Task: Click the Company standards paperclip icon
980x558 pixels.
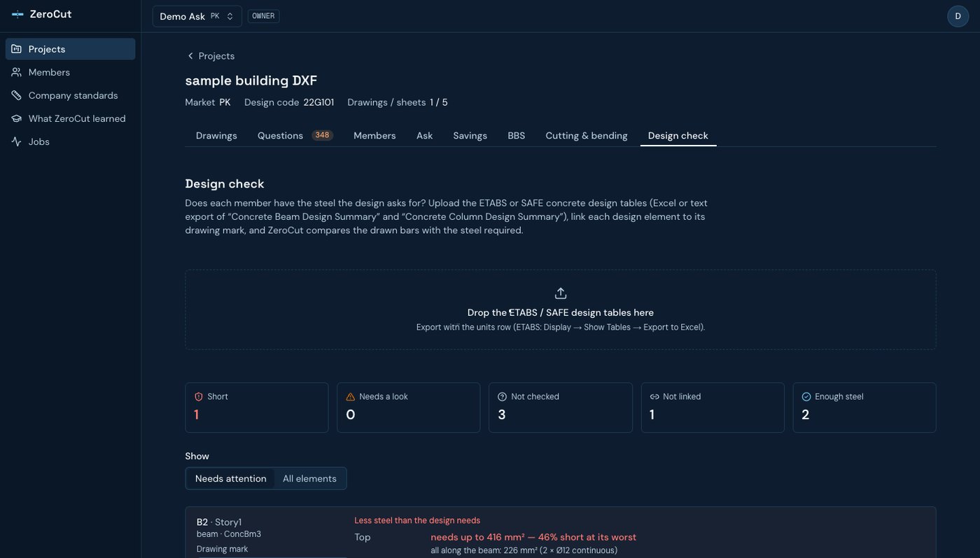Action: pos(16,95)
